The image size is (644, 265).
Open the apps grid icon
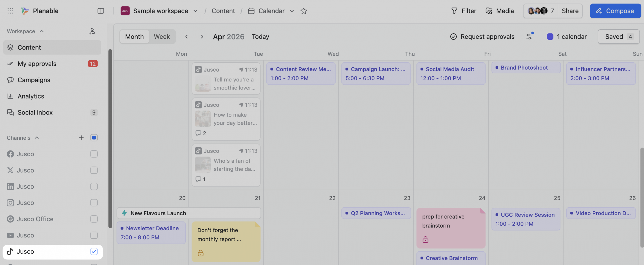(x=10, y=11)
